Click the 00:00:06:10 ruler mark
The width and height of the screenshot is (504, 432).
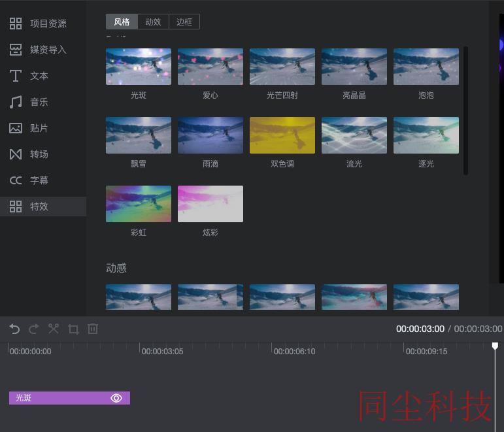click(294, 352)
